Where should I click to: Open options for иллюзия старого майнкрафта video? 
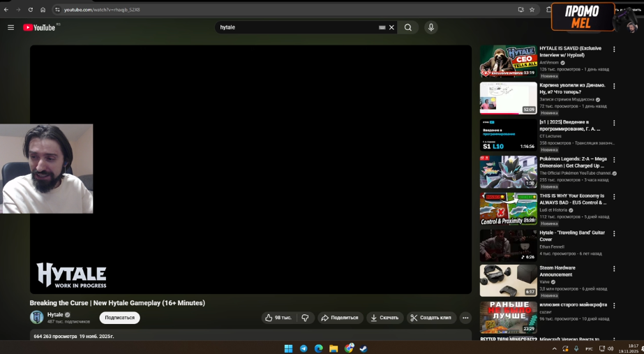(614, 306)
